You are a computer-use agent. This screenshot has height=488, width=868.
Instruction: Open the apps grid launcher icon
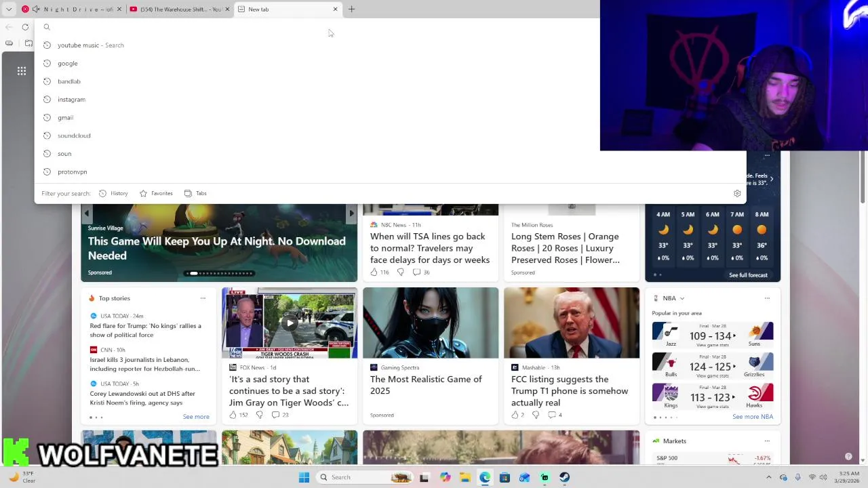[22, 70]
